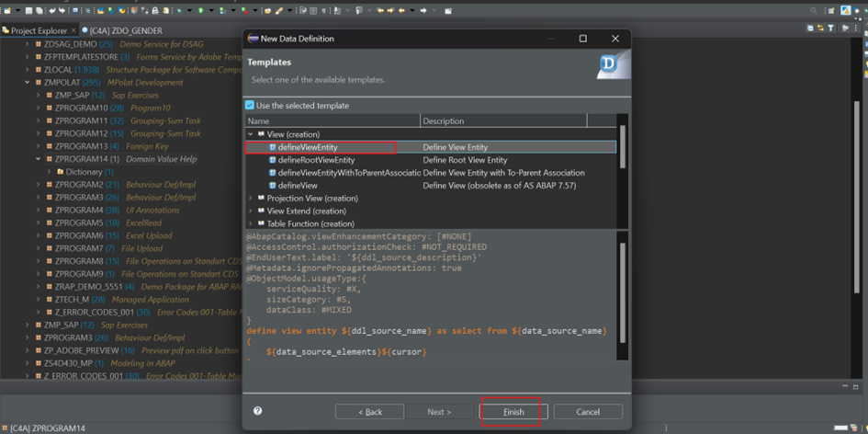Maximize the Project Explorer view panel
Viewport: 868px width, 434px height.
(861, 18)
